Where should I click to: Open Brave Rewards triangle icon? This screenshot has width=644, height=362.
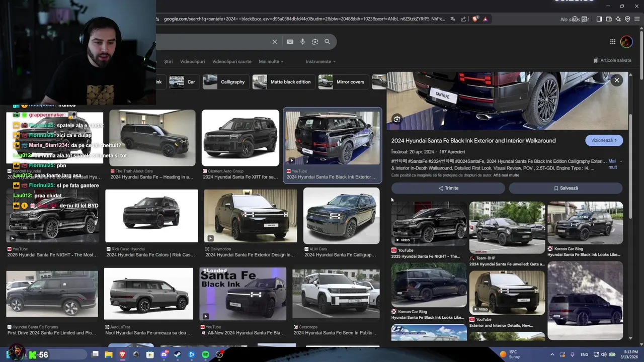coord(486,19)
